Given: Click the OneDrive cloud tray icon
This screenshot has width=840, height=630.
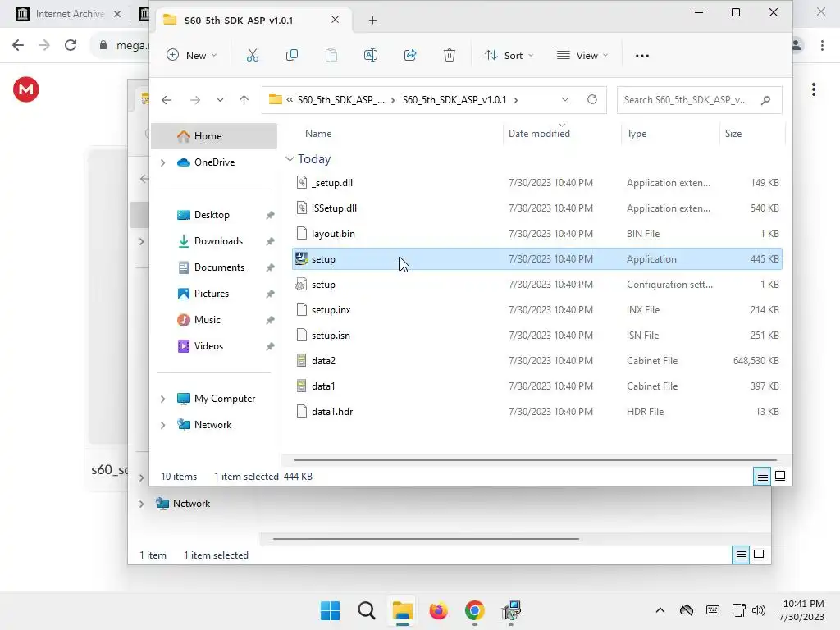Looking at the screenshot, I should point(687,610).
